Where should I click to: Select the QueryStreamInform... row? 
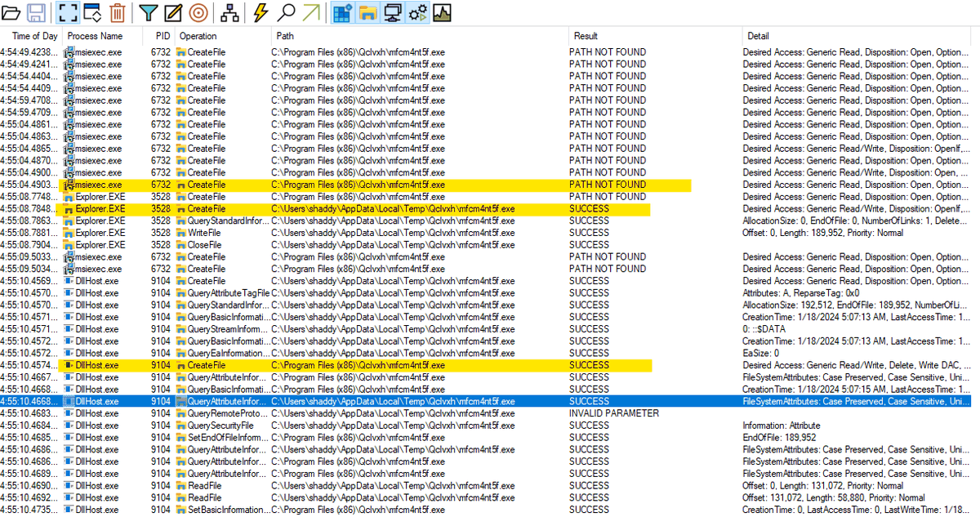coord(490,329)
